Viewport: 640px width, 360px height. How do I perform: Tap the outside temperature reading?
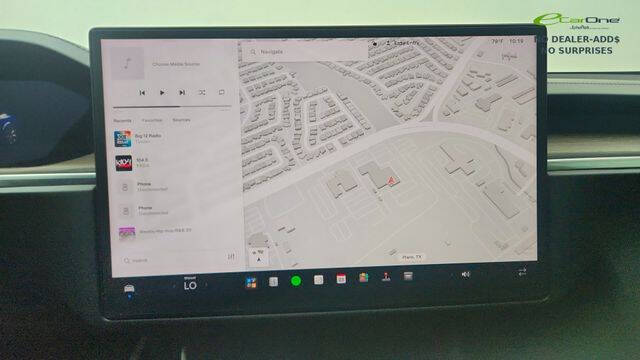(x=497, y=41)
